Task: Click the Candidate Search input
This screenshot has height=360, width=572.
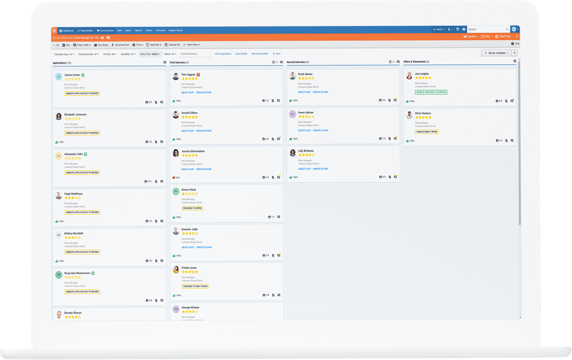Action: click(x=195, y=54)
